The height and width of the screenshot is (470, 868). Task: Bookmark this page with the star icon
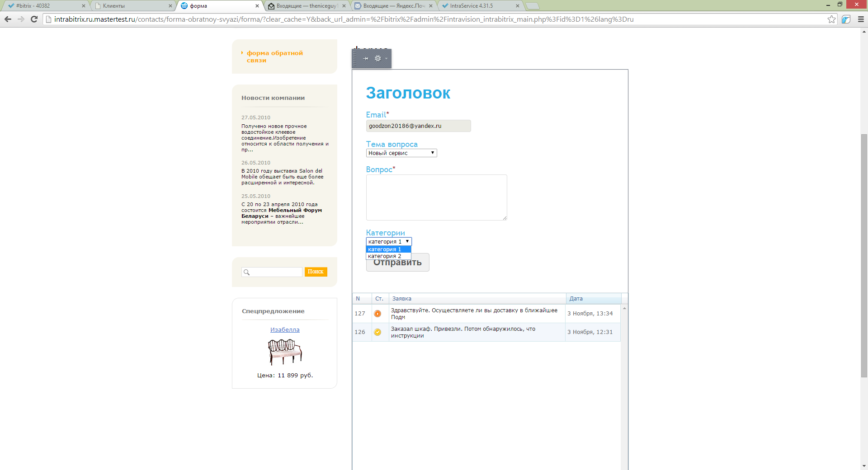831,19
